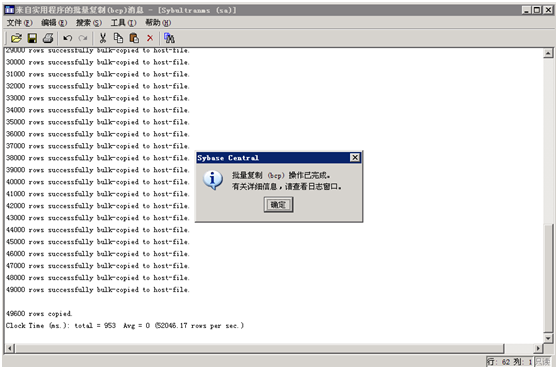Click the Paste clipboard icon
Viewport: 558px width, 369px height.
[x=134, y=38]
